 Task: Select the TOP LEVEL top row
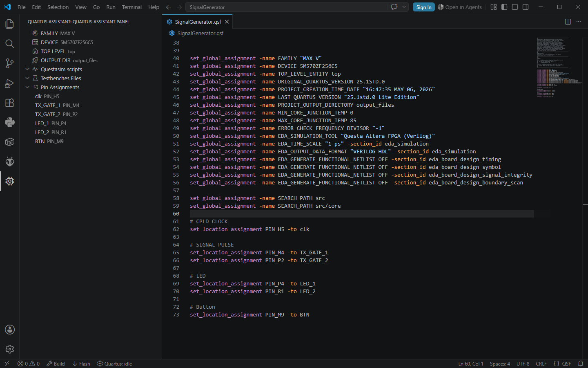pos(91,51)
